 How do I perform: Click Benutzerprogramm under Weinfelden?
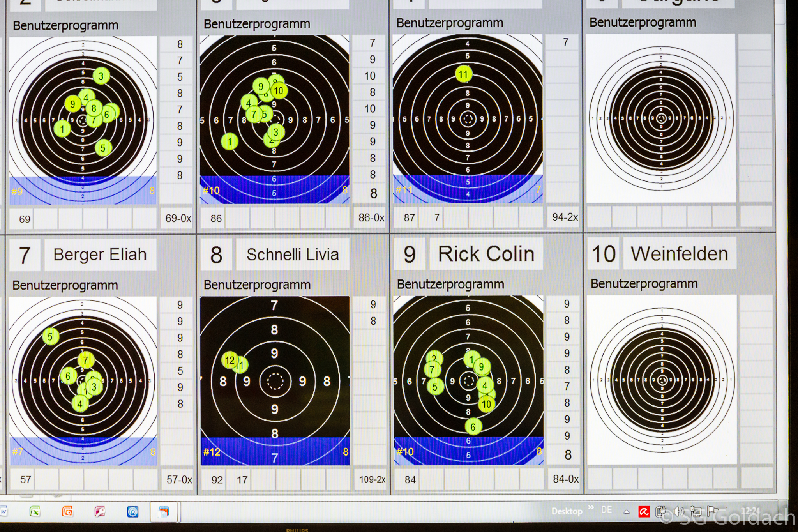[x=644, y=283]
